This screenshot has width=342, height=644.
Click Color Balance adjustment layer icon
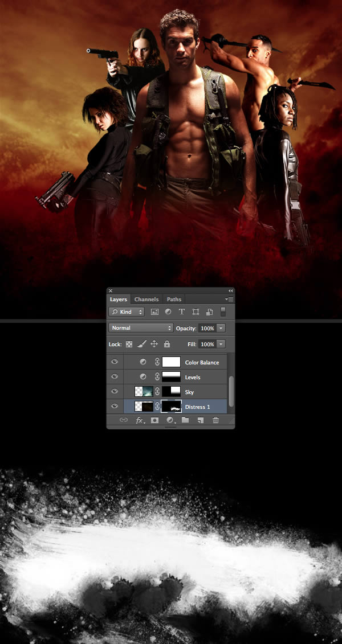142,362
